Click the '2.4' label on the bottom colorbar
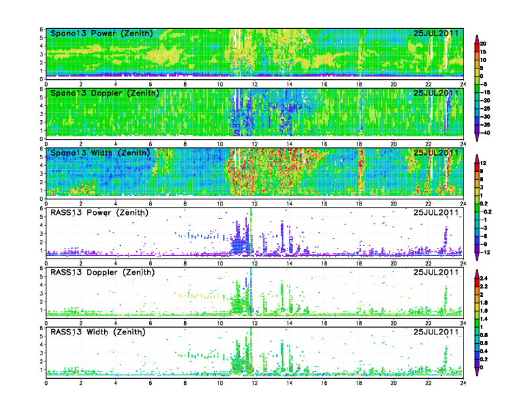This screenshot has width=532, height=411. (x=484, y=278)
